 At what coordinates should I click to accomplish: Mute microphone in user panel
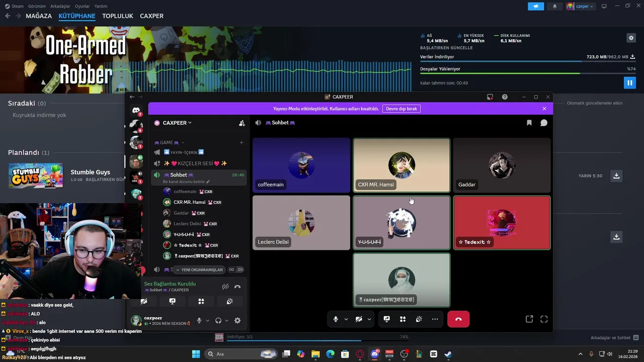point(199,321)
